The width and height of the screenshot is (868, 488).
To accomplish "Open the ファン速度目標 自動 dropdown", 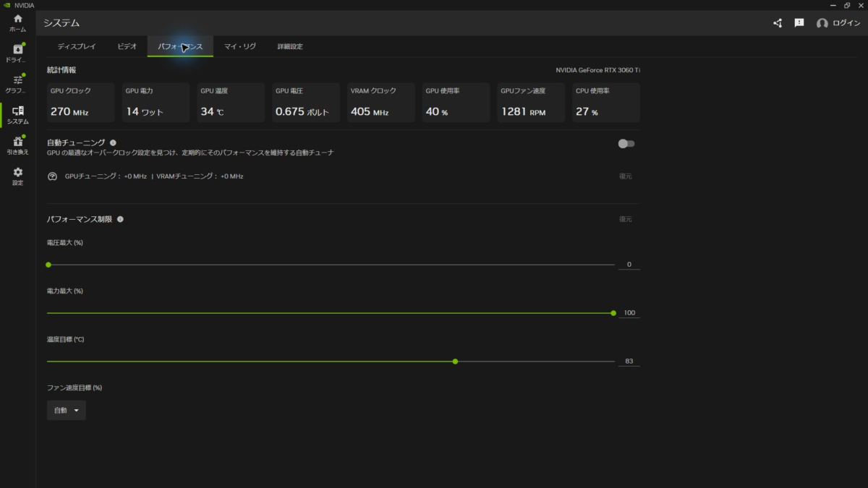I will tap(66, 410).
